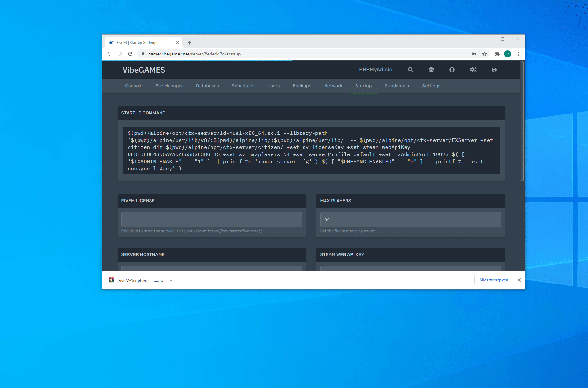This screenshot has height=388, width=588.
Task: Click the saved password key icon
Action: pyautogui.click(x=474, y=54)
